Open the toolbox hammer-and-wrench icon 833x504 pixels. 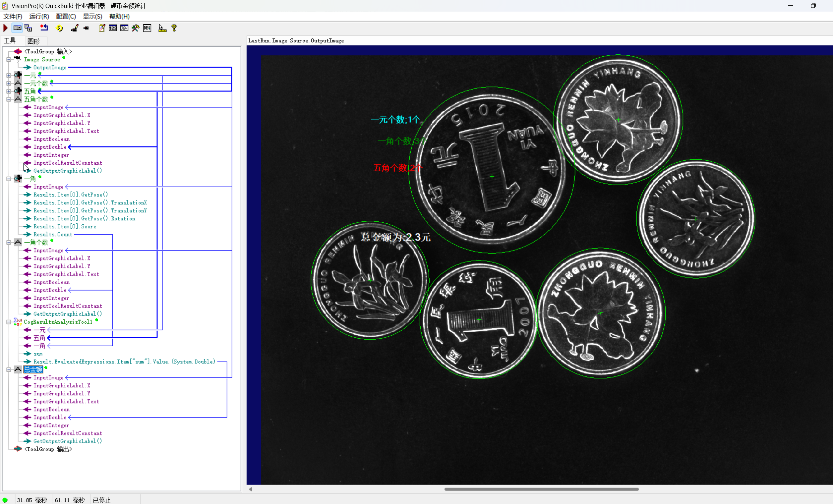[136, 28]
